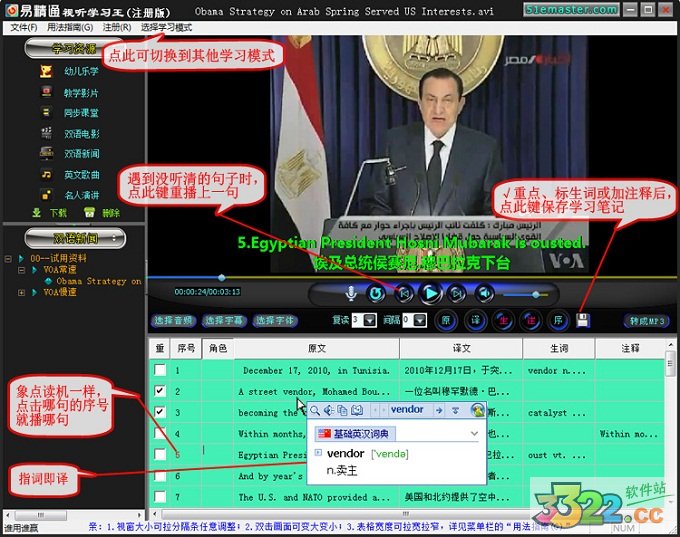Open the 选择学习模式 menu
This screenshot has width=680, height=537.
coord(166,28)
